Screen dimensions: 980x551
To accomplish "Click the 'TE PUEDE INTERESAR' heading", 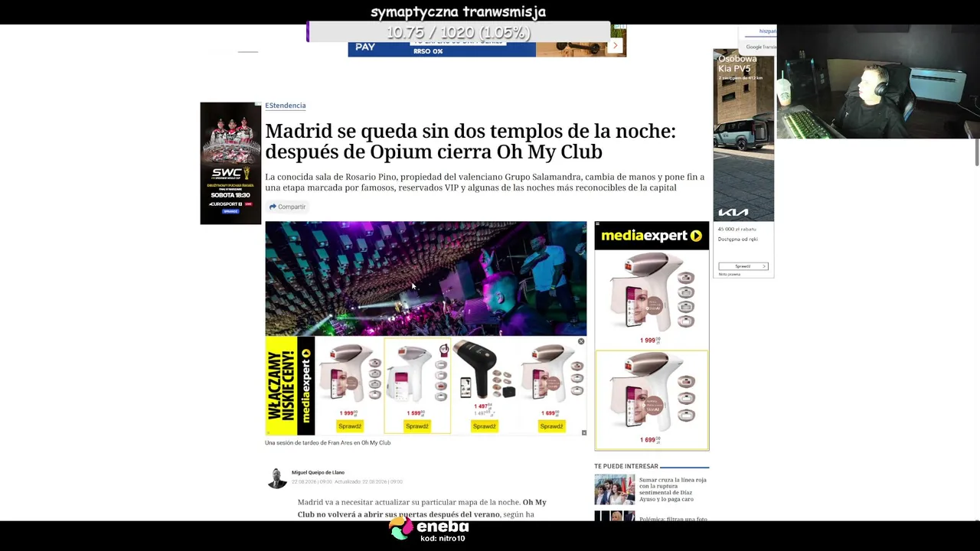I will pos(626,466).
